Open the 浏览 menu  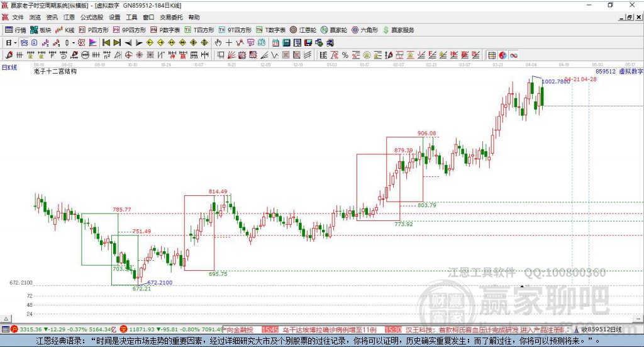pyautogui.click(x=35, y=17)
